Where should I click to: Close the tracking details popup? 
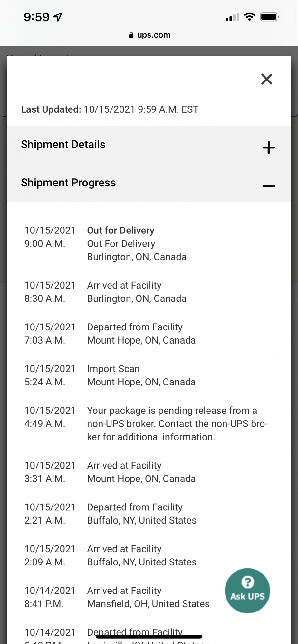266,79
